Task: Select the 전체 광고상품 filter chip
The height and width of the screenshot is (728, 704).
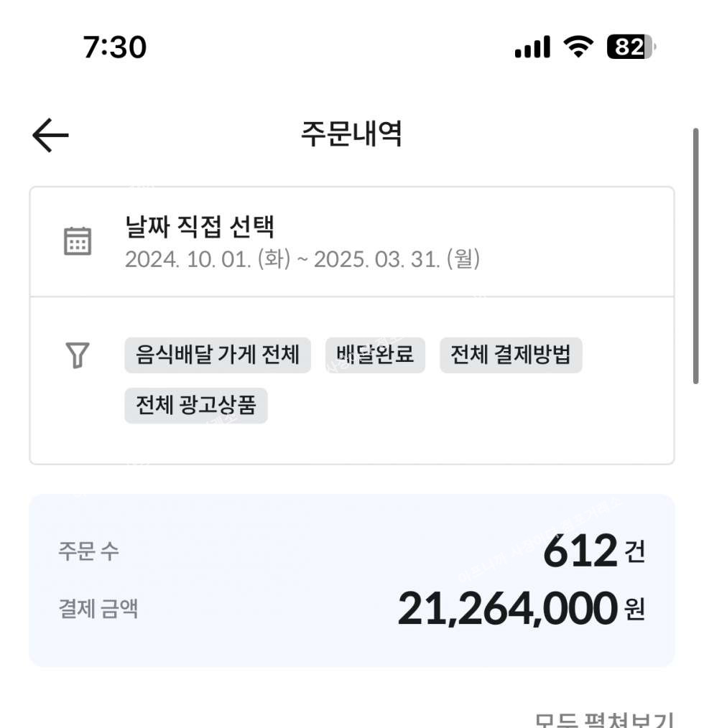Action: (195, 406)
